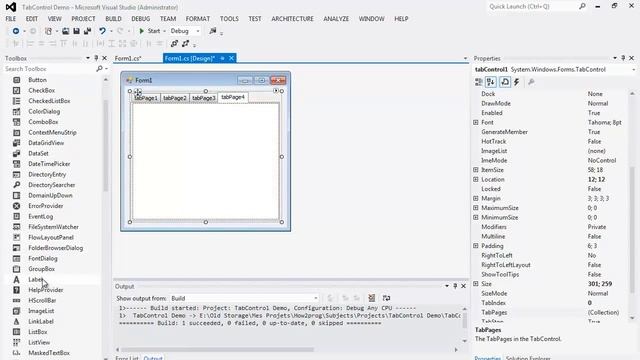Select the TabPages (Collection) property value
640x360 pixels.
(603, 312)
